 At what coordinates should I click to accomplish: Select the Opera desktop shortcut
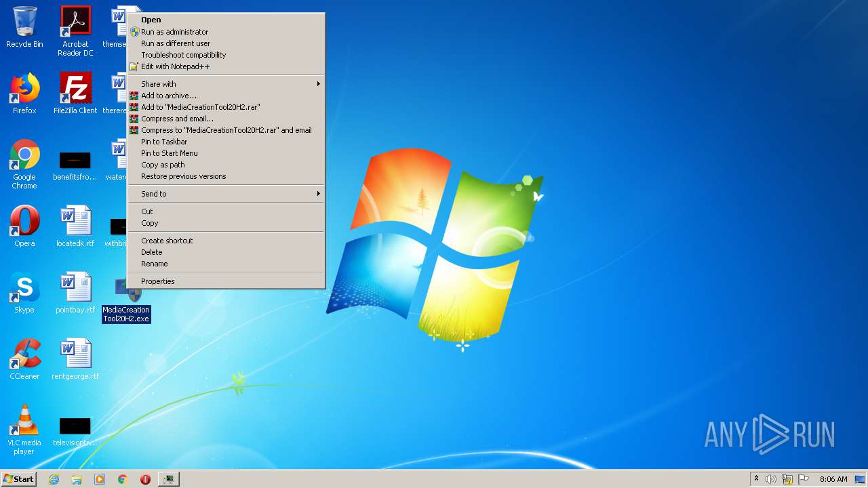(24, 226)
